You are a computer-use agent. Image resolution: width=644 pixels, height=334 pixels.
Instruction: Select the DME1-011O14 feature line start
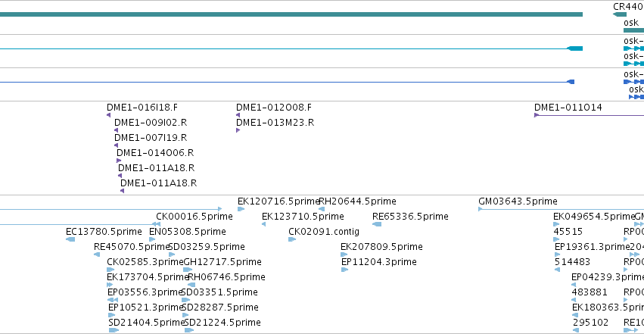(x=537, y=115)
